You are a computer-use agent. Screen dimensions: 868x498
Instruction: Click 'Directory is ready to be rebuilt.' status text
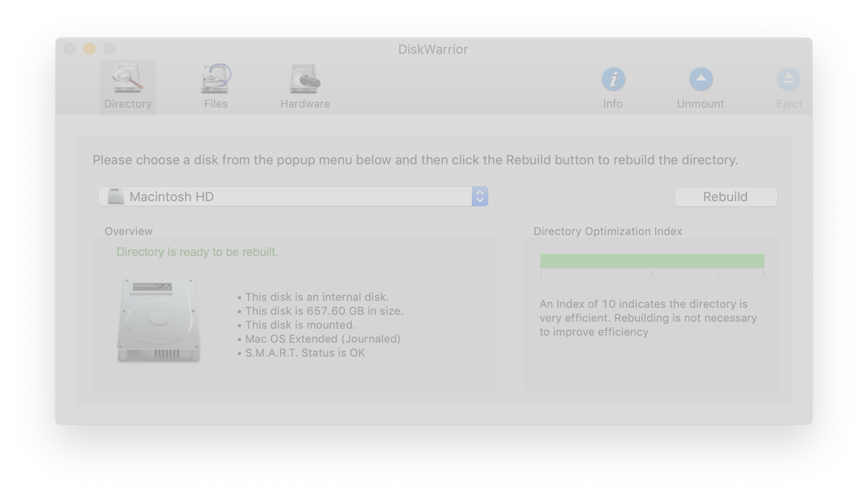[197, 252]
